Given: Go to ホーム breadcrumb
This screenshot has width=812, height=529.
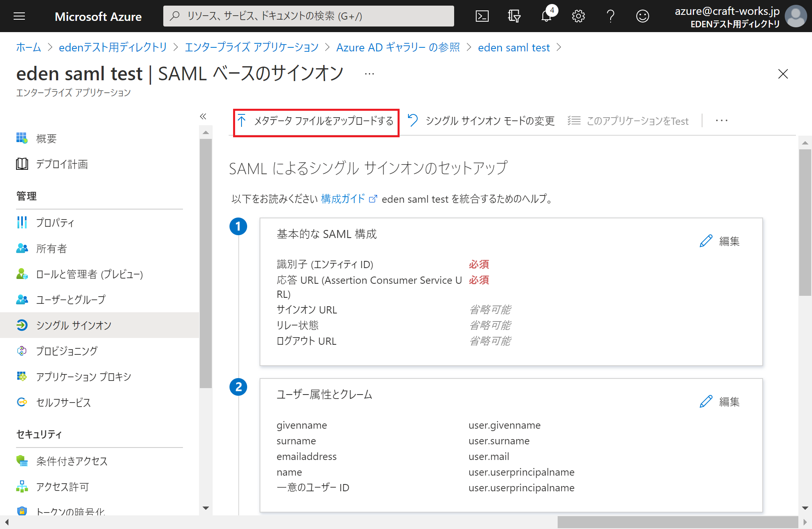Looking at the screenshot, I should point(28,47).
